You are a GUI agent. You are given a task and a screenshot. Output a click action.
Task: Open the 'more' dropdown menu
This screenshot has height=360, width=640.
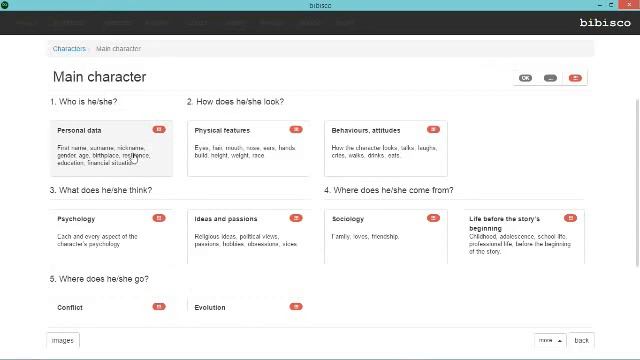click(550, 340)
